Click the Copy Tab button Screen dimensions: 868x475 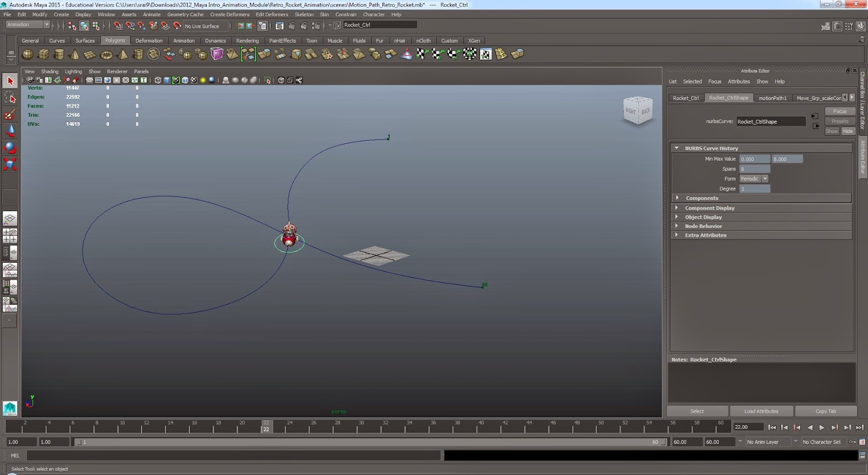826,411
